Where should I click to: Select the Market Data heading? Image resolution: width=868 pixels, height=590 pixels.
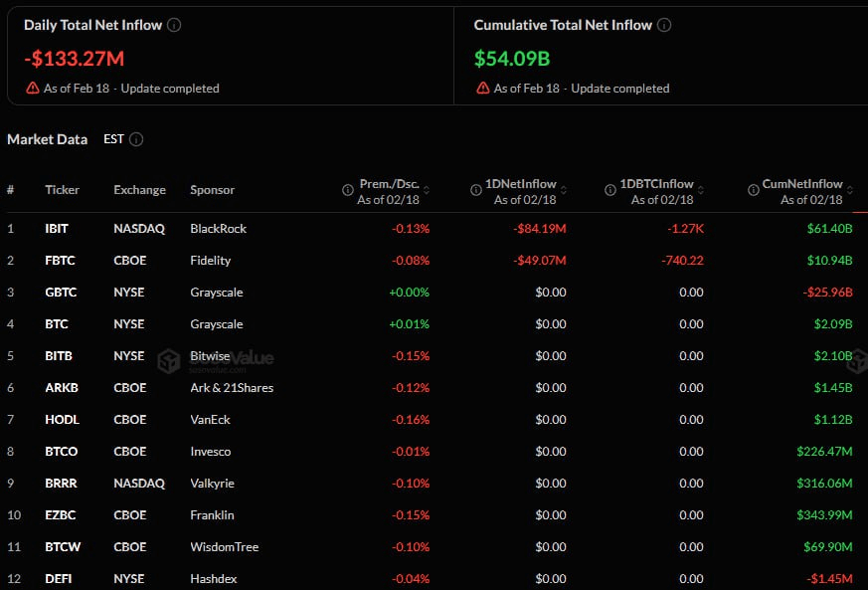point(47,139)
